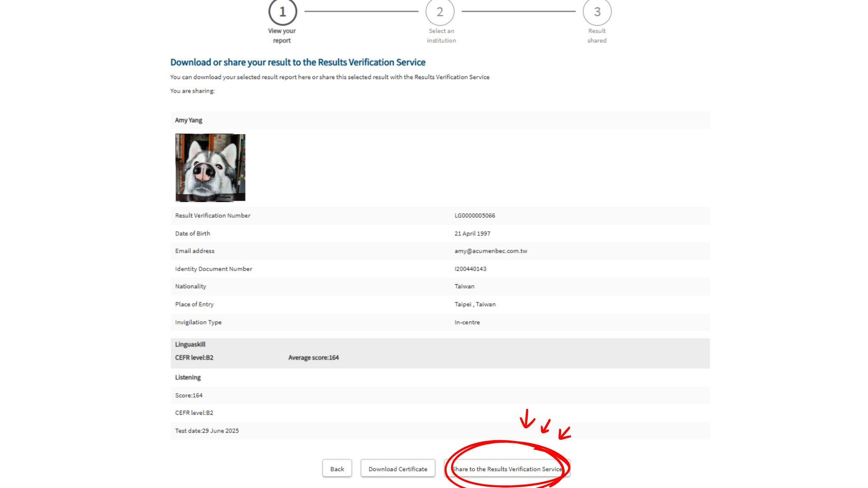Click the Linguaskill section header
The image size is (868, 488).
click(x=190, y=344)
